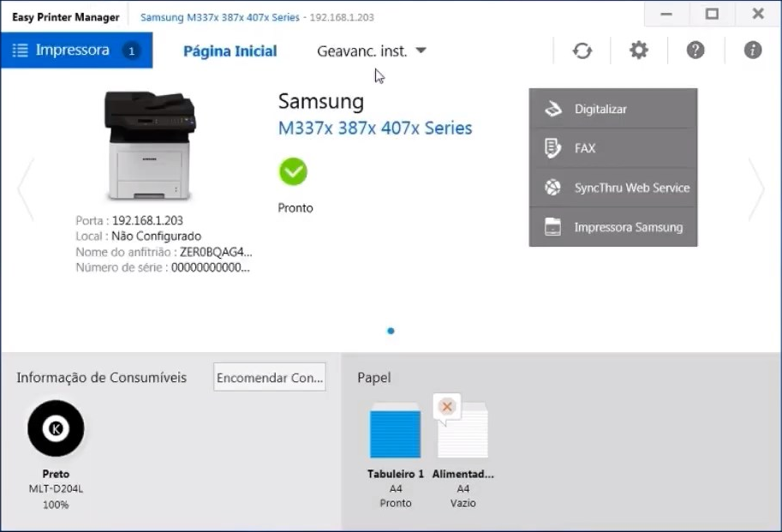Screen dimensions: 782x532
Task: Click the serial number 0000000000...
Action: click(211, 267)
